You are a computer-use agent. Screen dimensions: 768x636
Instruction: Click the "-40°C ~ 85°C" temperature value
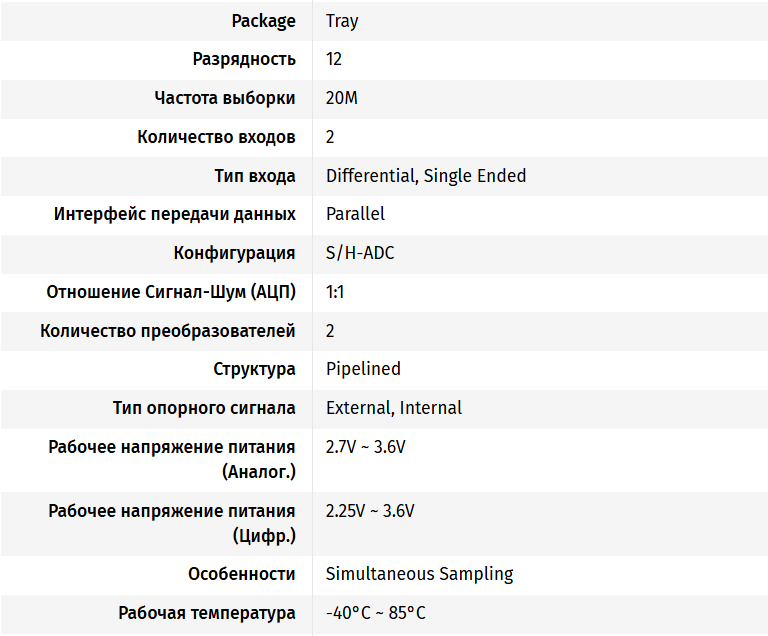point(376,613)
